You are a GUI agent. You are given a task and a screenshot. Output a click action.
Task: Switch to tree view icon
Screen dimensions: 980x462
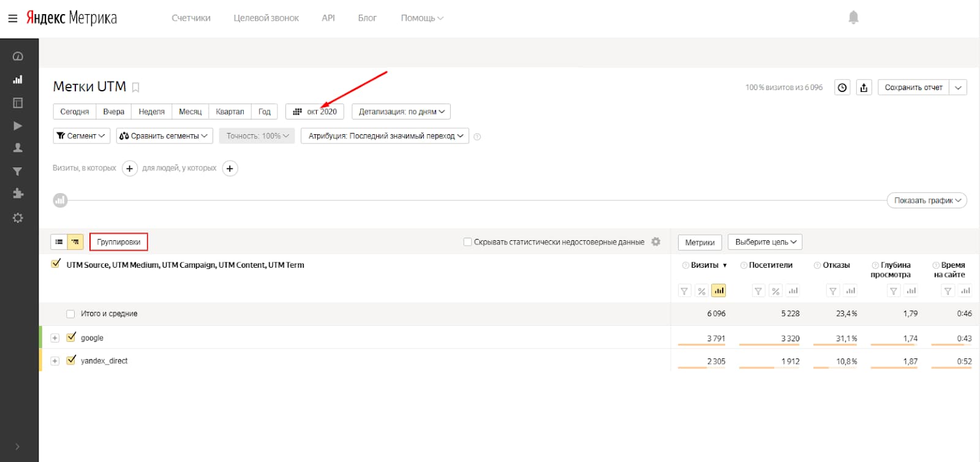click(75, 242)
